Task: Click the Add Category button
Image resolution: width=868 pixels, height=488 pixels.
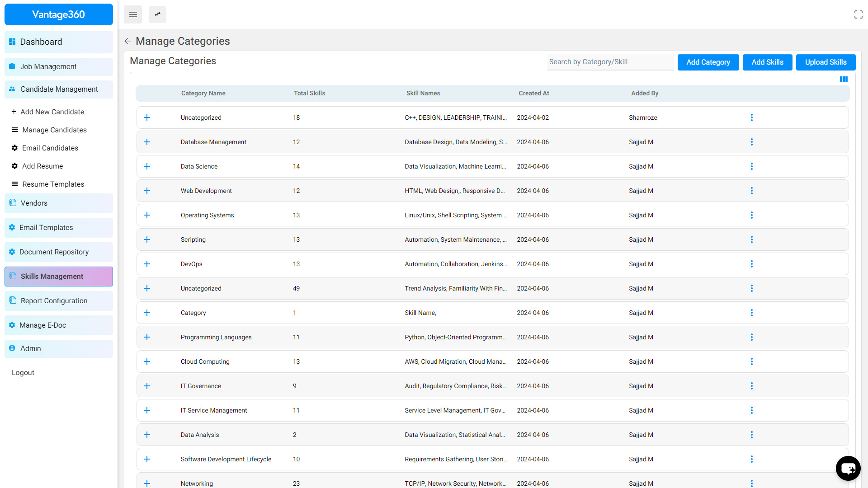Action: click(708, 62)
